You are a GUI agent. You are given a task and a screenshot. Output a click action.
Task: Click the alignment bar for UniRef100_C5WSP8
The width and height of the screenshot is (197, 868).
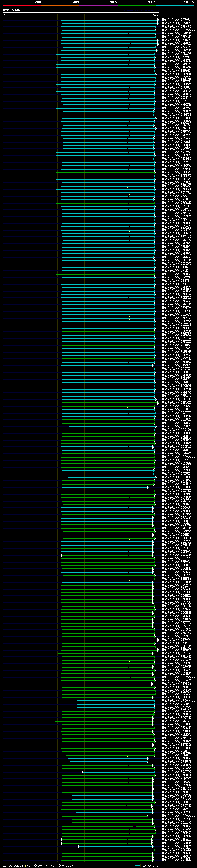pyautogui.click(x=105, y=54)
